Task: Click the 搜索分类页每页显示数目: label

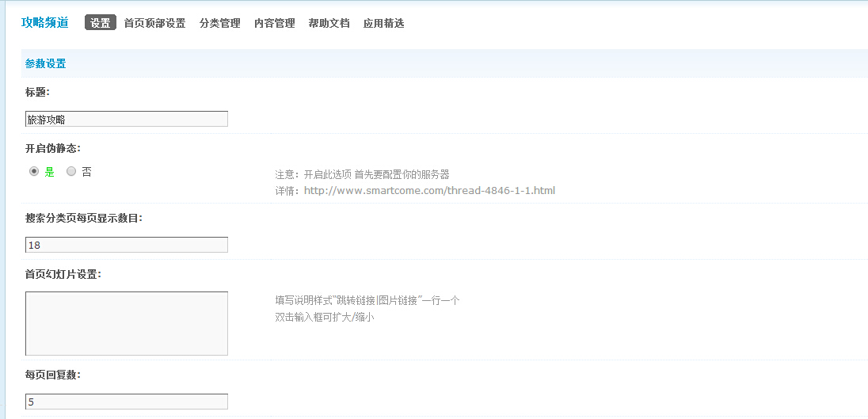Action: pos(84,218)
